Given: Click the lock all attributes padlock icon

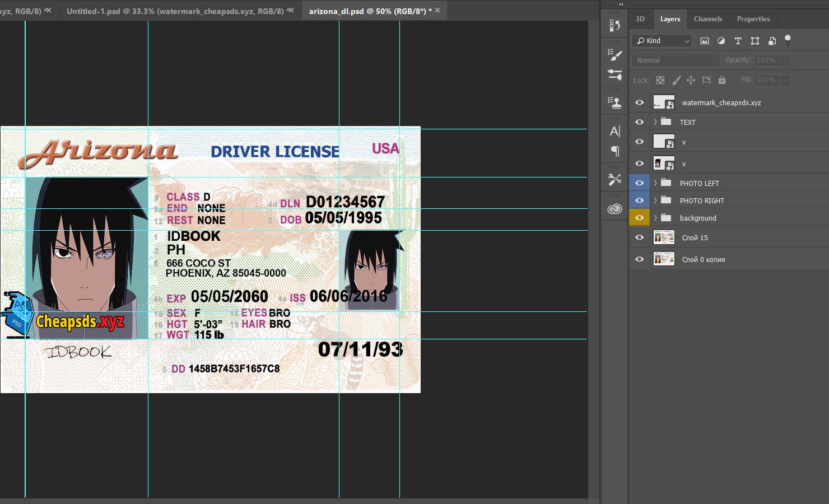Looking at the screenshot, I should 722,80.
